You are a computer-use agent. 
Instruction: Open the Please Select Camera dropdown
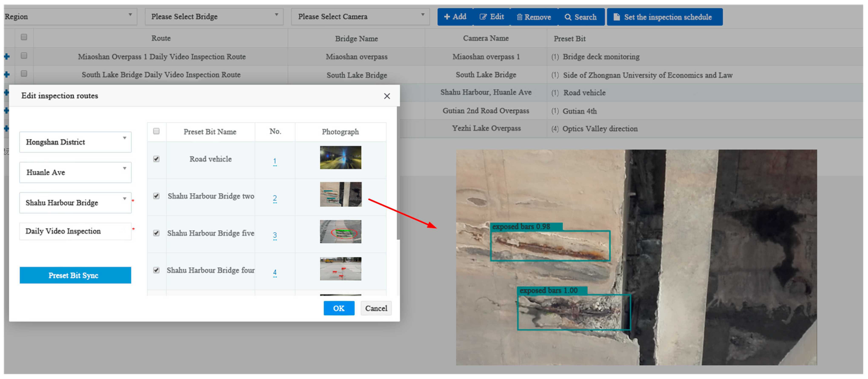pyautogui.click(x=360, y=17)
